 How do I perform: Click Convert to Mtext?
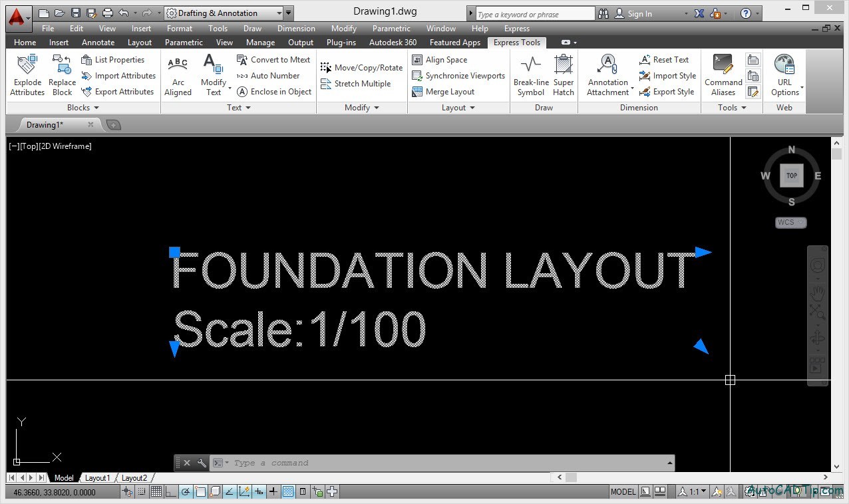(x=273, y=59)
